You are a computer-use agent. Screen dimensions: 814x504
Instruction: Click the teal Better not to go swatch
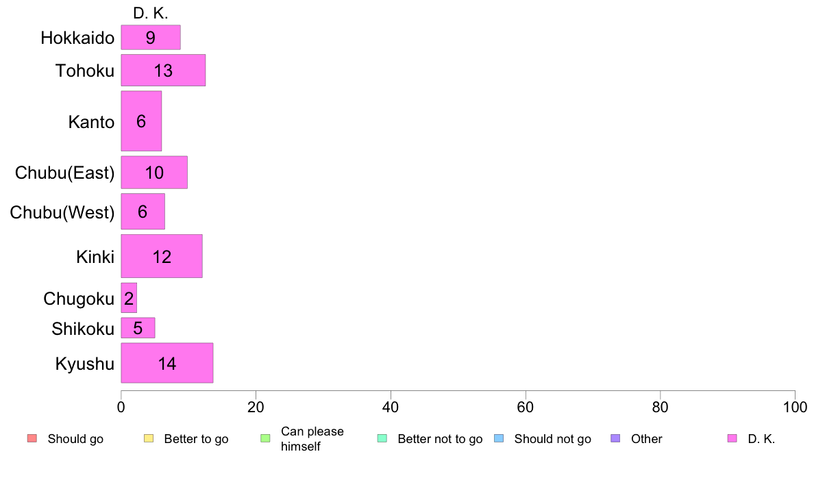[382, 438]
